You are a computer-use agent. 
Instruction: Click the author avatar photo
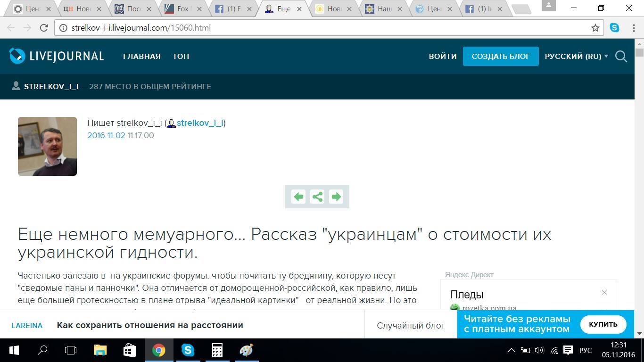click(x=47, y=146)
